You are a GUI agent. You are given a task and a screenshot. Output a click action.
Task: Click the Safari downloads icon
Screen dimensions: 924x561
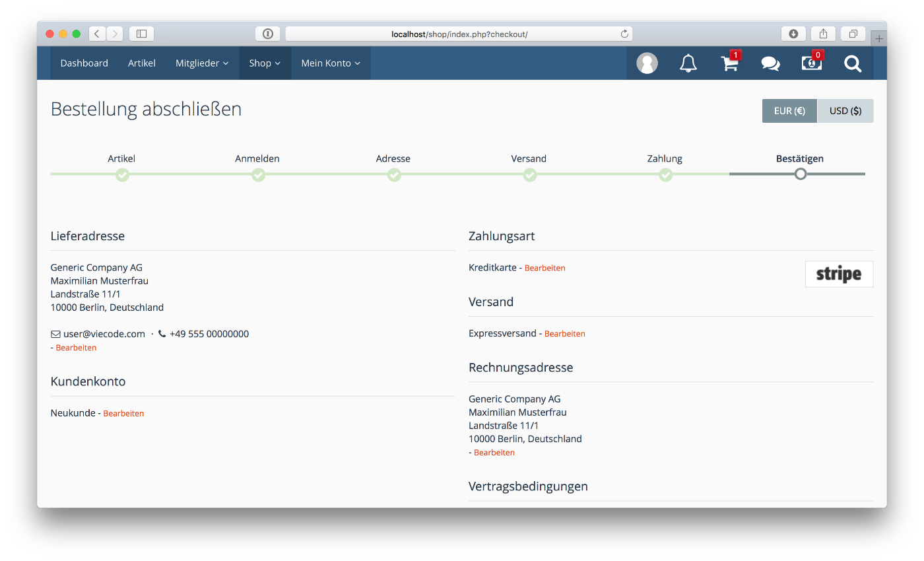click(793, 34)
